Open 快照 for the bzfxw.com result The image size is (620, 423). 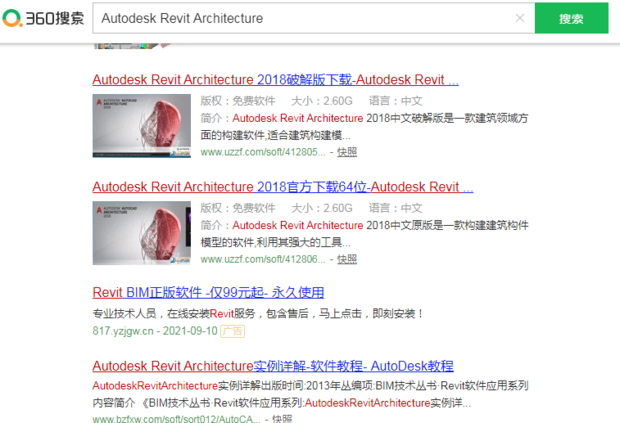282,418
